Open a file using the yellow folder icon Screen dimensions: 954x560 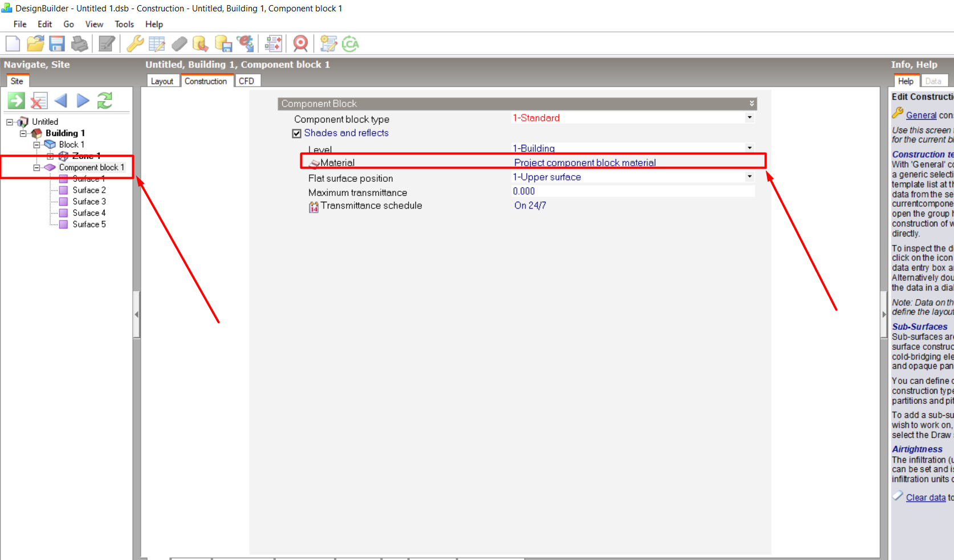click(x=35, y=44)
